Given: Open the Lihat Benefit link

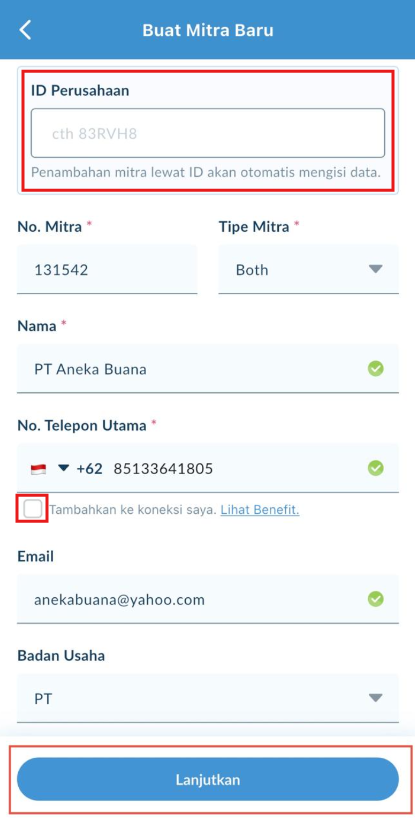Looking at the screenshot, I should tap(260, 510).
